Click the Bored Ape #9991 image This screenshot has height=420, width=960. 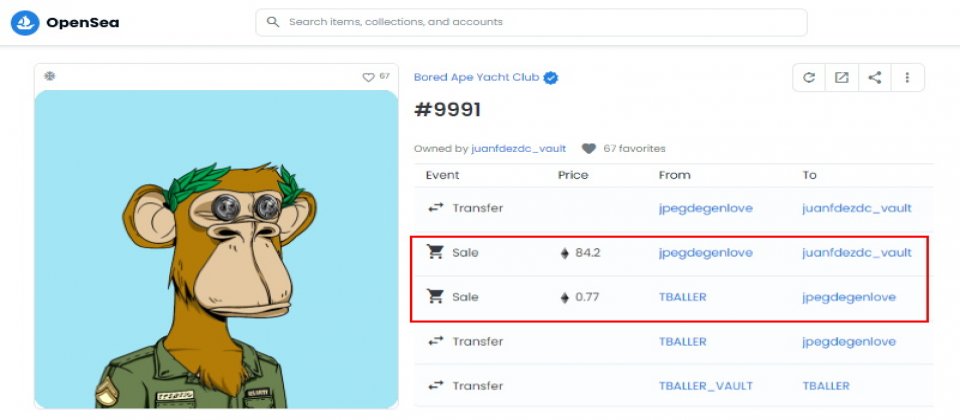(216, 249)
